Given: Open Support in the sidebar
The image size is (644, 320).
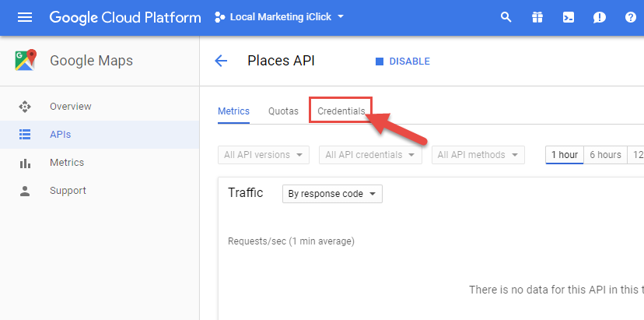Looking at the screenshot, I should pos(100,191).
